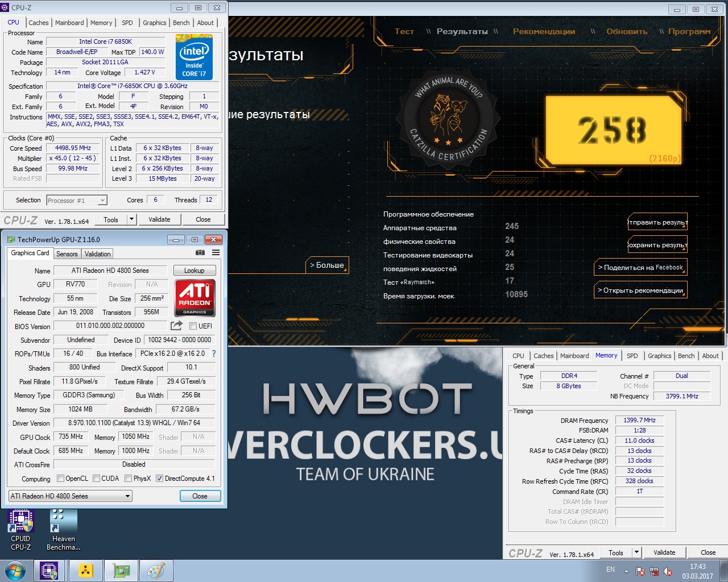
Task: Click the 258 score panel
Action: 613,130
